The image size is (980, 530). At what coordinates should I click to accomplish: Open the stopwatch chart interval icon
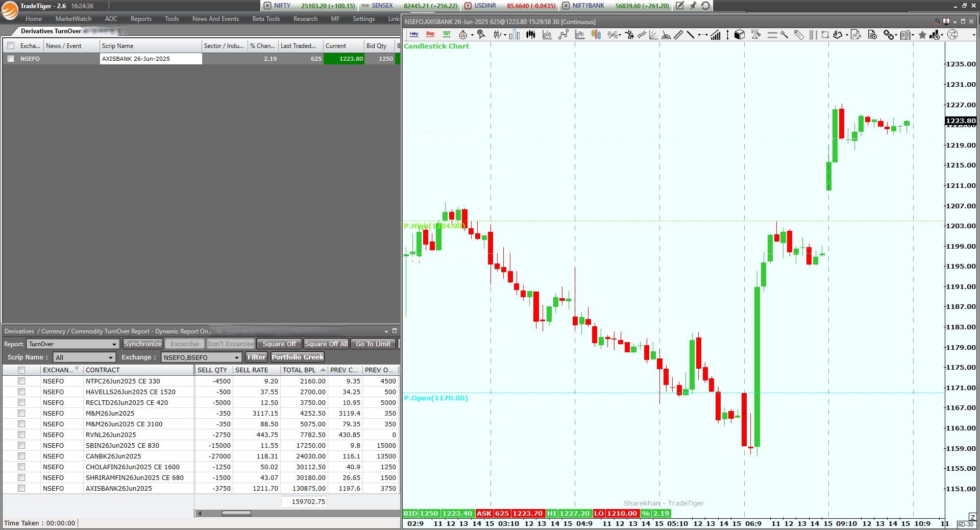463,35
